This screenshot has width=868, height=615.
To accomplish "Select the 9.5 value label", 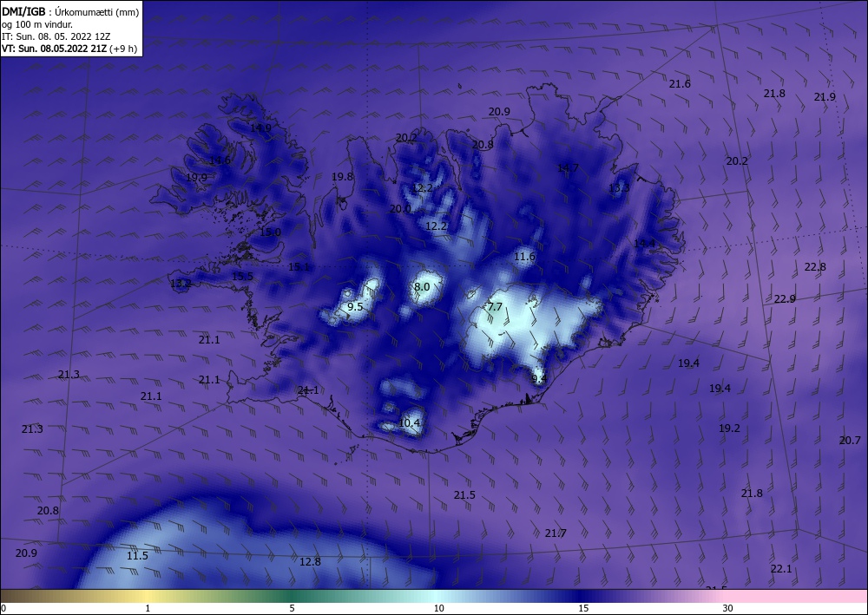I will (355, 307).
